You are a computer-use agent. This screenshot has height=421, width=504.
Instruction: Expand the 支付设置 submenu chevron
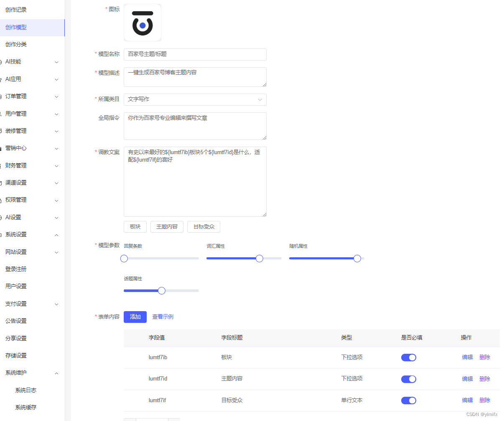click(x=57, y=304)
